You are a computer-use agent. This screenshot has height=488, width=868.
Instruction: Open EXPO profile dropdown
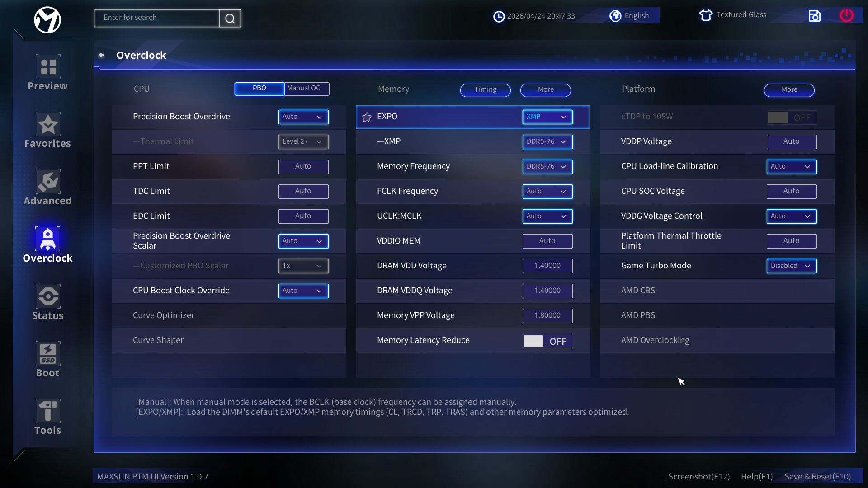coord(547,117)
